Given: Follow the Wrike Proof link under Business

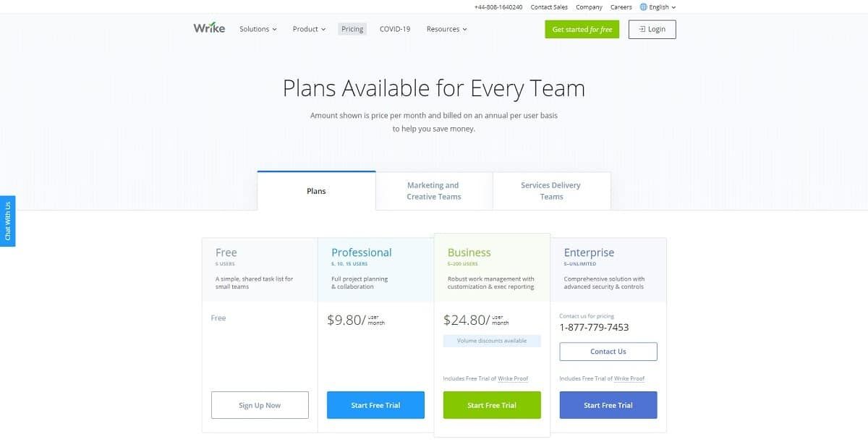Looking at the screenshot, I should pyautogui.click(x=513, y=378).
